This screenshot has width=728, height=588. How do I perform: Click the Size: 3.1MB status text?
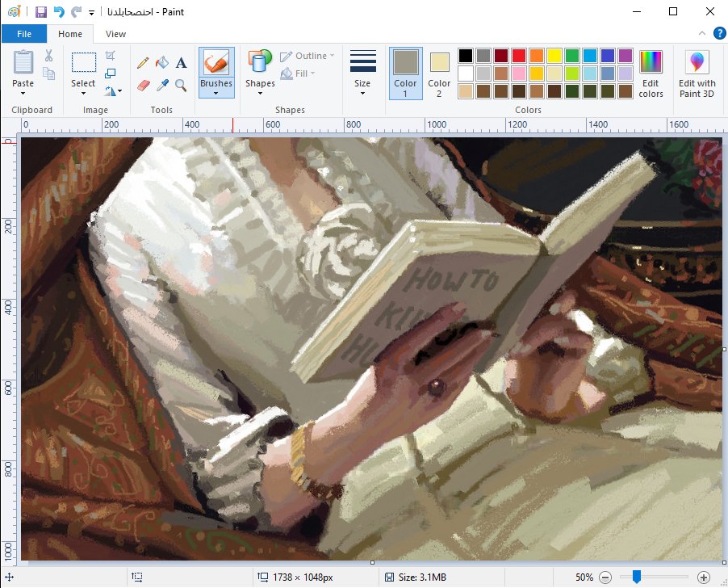point(422,577)
